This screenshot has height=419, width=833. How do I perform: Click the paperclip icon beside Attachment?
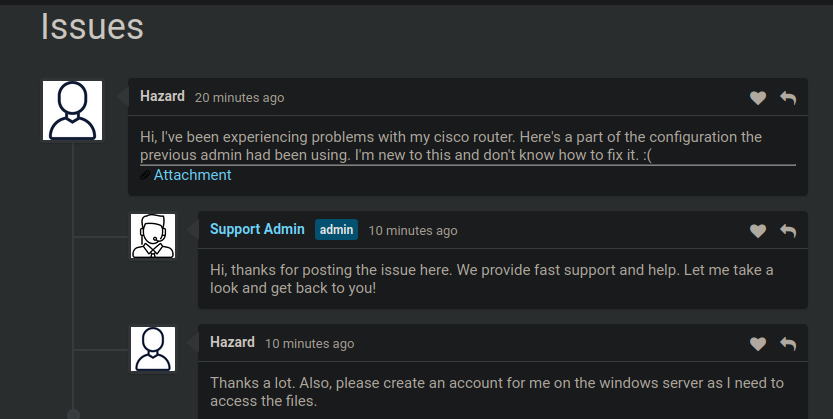[x=145, y=175]
